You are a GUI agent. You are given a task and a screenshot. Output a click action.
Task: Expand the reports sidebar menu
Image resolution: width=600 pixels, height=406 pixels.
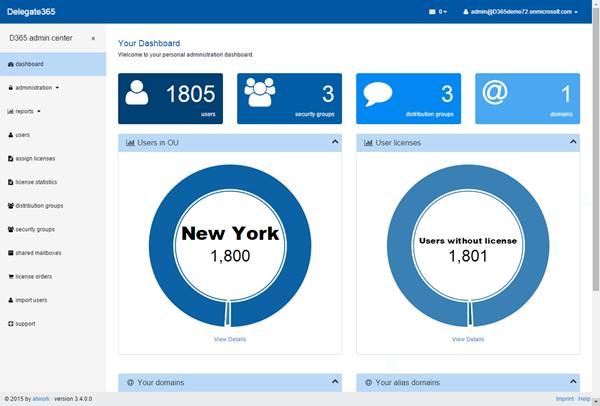coord(27,111)
